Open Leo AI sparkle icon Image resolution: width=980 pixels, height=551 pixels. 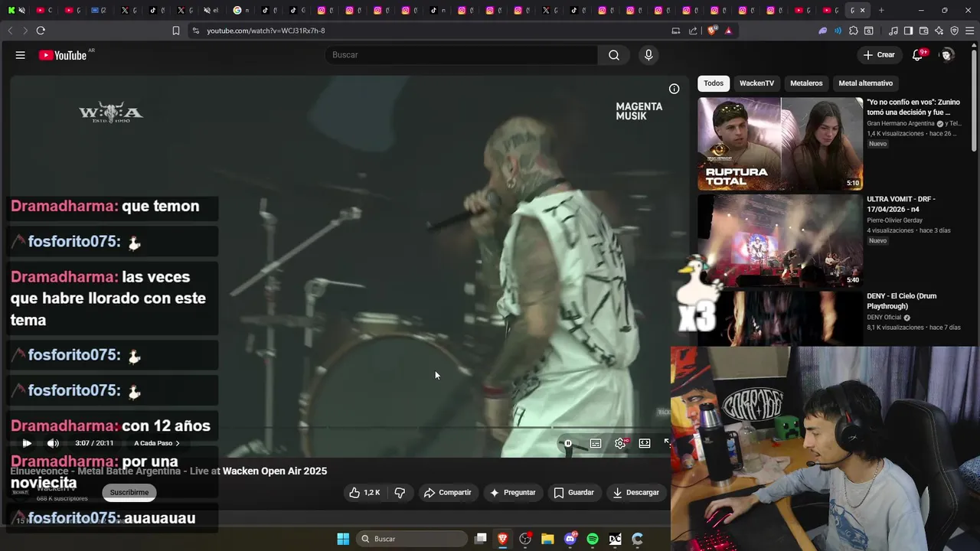click(x=939, y=31)
